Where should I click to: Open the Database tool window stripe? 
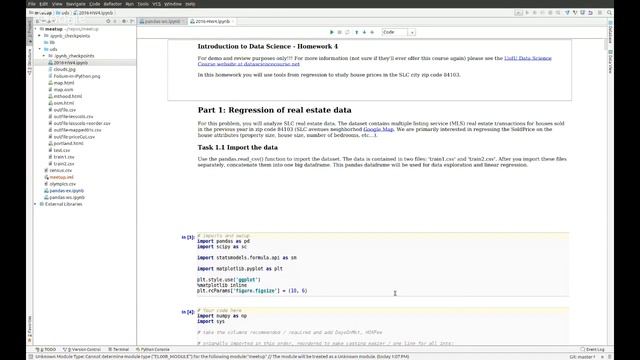(x=610, y=33)
